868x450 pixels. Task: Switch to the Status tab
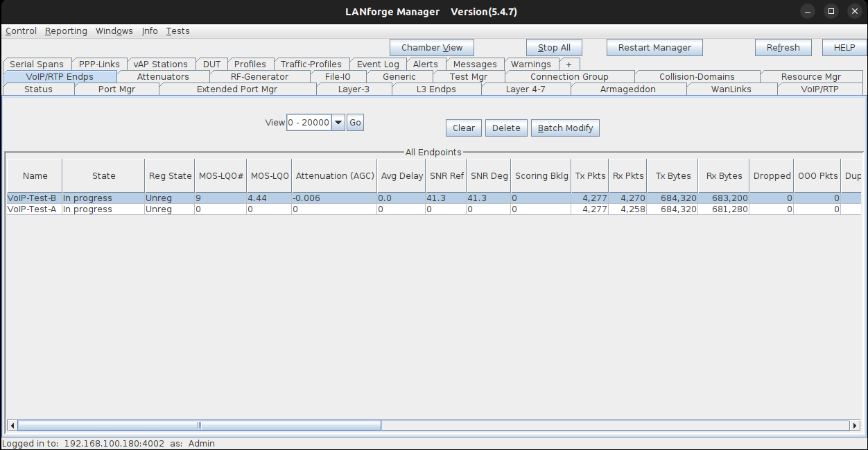click(x=38, y=89)
